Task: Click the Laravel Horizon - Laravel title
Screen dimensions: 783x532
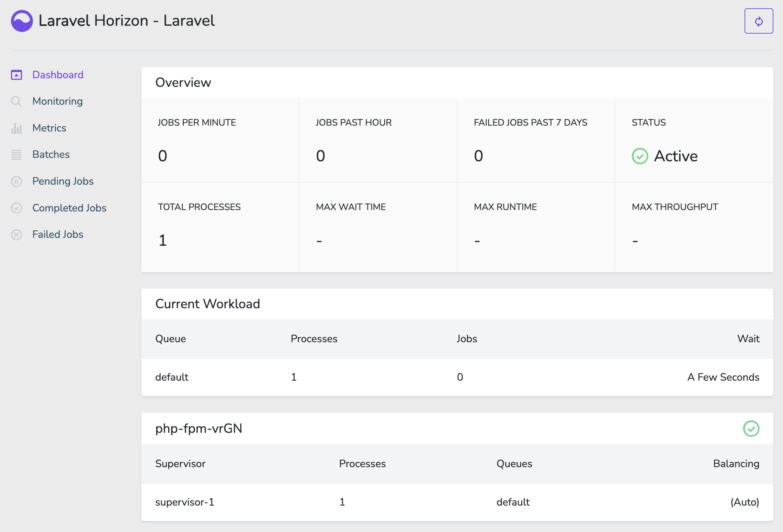Action: pos(127,21)
